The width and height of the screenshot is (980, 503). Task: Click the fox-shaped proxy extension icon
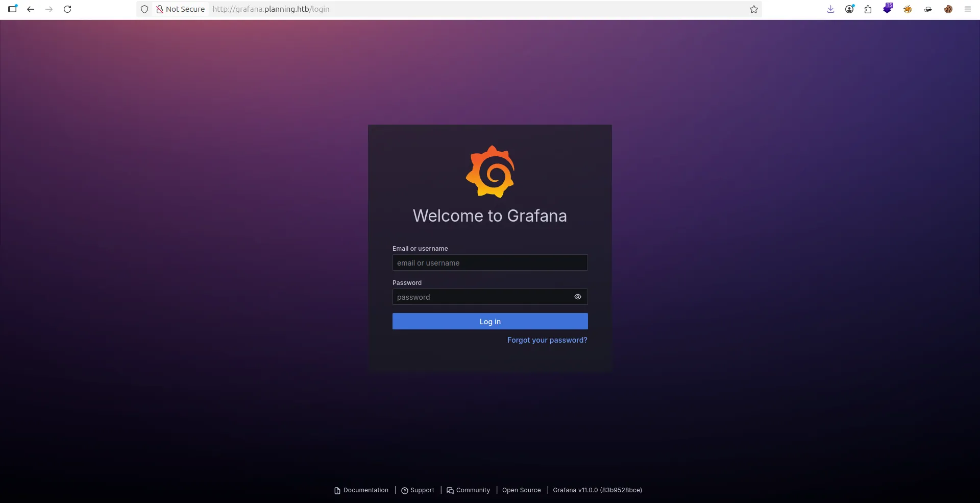[x=908, y=9]
